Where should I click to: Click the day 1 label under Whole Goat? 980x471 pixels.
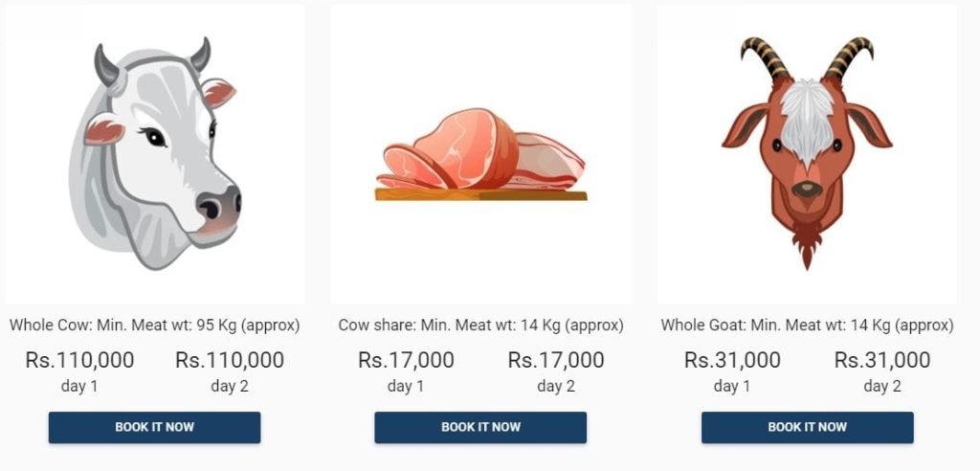[x=732, y=387]
